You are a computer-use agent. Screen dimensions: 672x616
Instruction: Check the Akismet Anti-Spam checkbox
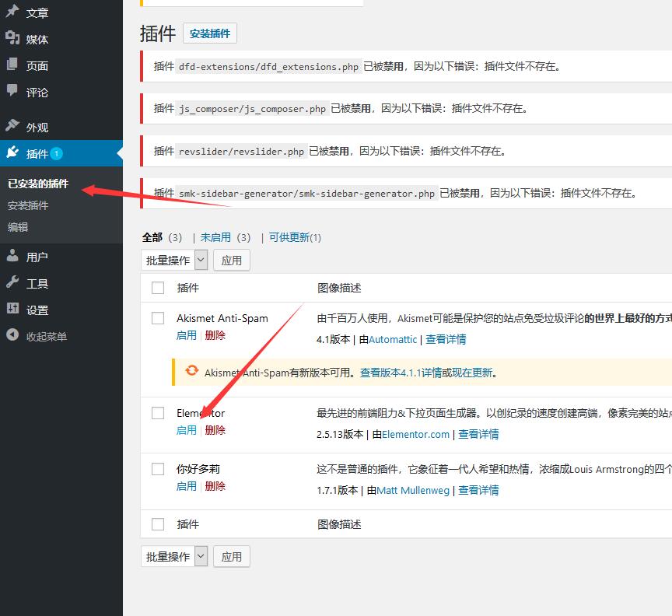click(x=158, y=318)
